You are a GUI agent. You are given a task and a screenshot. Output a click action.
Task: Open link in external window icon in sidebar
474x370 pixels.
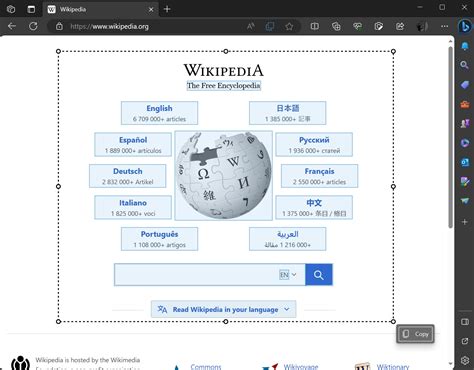(x=465, y=341)
